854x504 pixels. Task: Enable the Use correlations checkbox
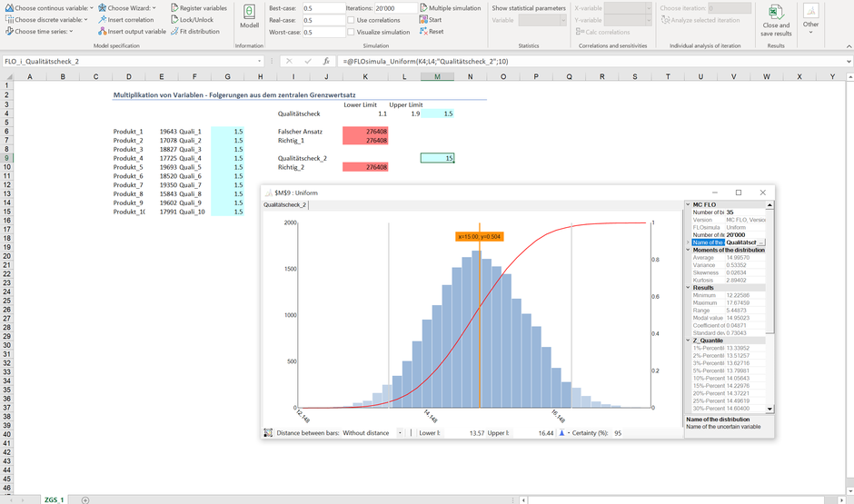tap(351, 20)
